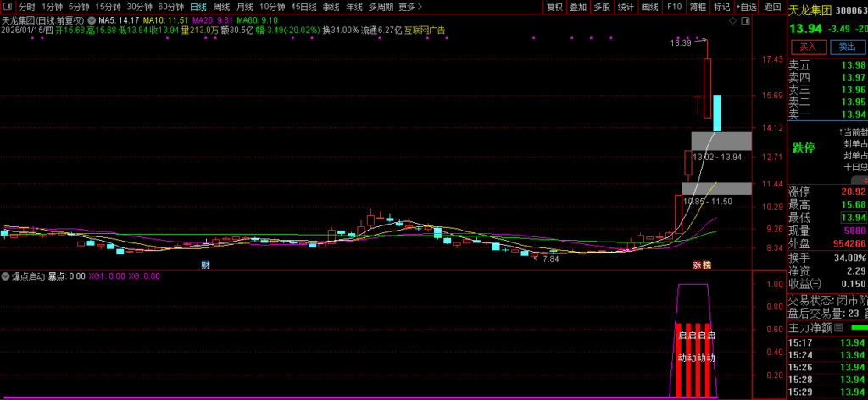The height and width of the screenshot is (400, 868).
Task: Select the 60分钟 chart period
Action: click(171, 7)
